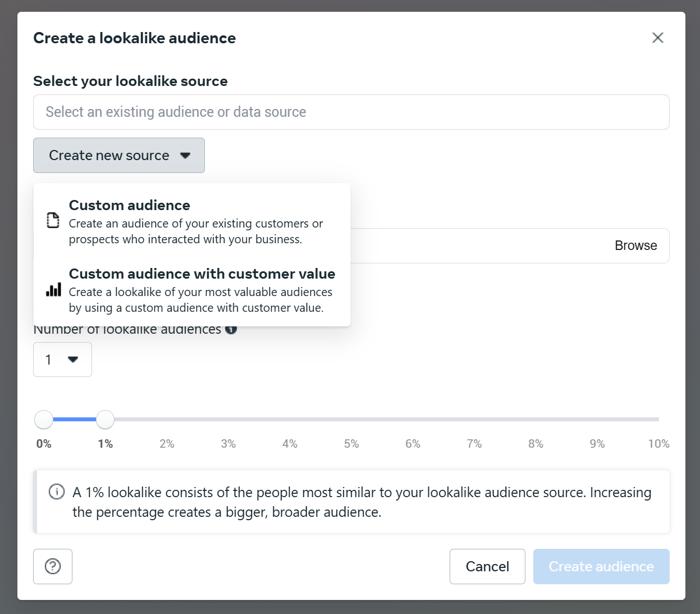The width and height of the screenshot is (700, 614).
Task: Click the Custom audience document icon
Action: click(x=53, y=220)
